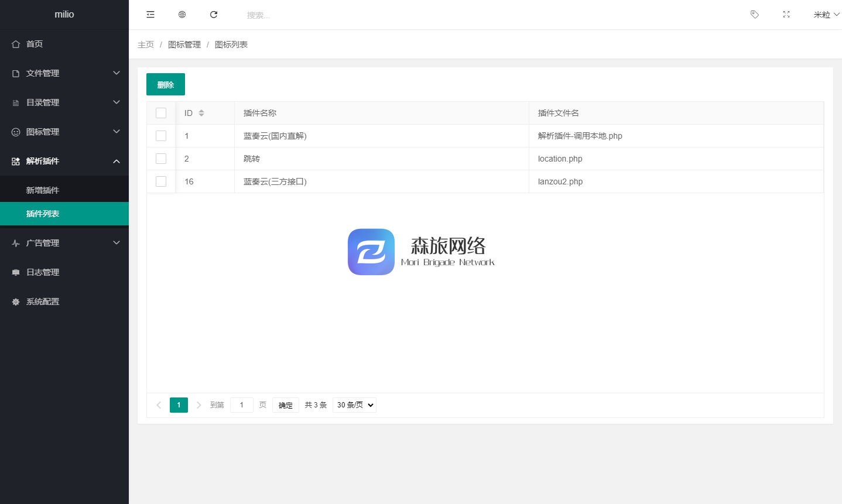This screenshot has width=842, height=504.
Task: Click the 图标列表 breadcrumb text
Action: pyautogui.click(x=231, y=44)
